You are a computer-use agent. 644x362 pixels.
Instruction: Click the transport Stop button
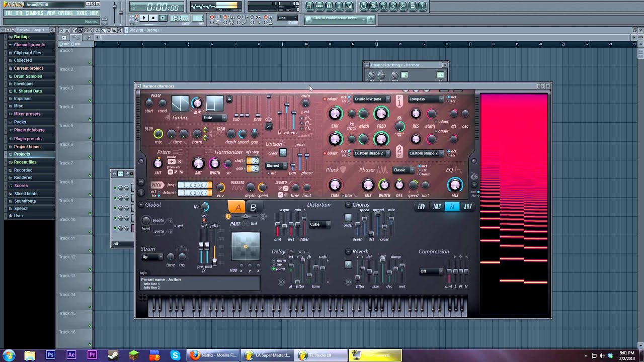point(153,18)
